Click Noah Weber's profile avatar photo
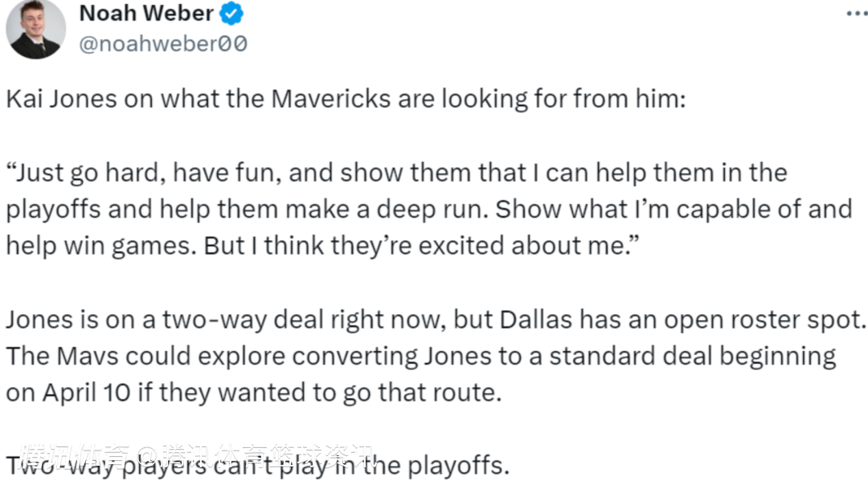 [x=36, y=29]
